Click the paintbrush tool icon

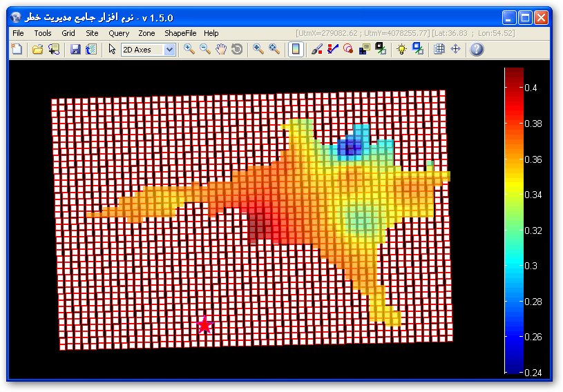[x=317, y=49]
